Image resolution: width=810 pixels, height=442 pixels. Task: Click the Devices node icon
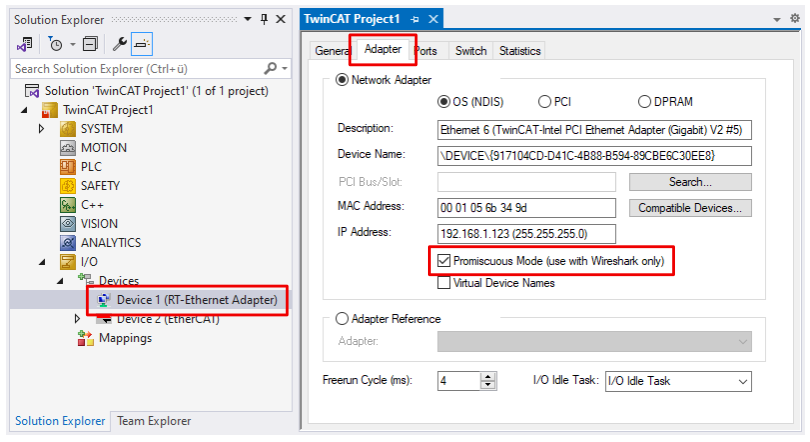86,280
